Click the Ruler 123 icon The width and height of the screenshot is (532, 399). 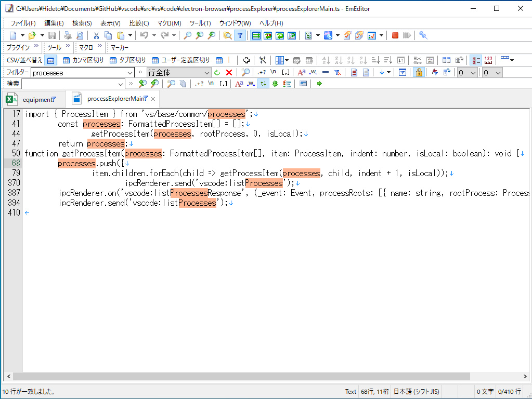tap(488, 60)
